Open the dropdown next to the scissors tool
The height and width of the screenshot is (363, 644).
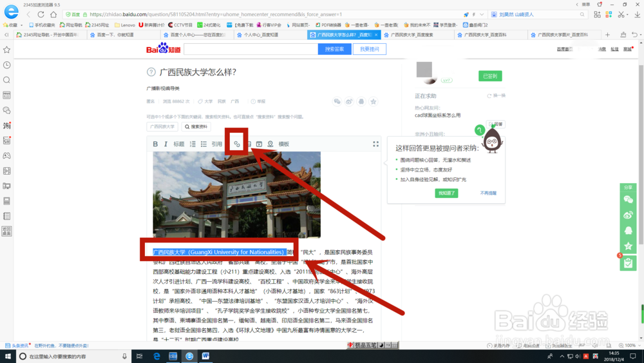(x=627, y=15)
